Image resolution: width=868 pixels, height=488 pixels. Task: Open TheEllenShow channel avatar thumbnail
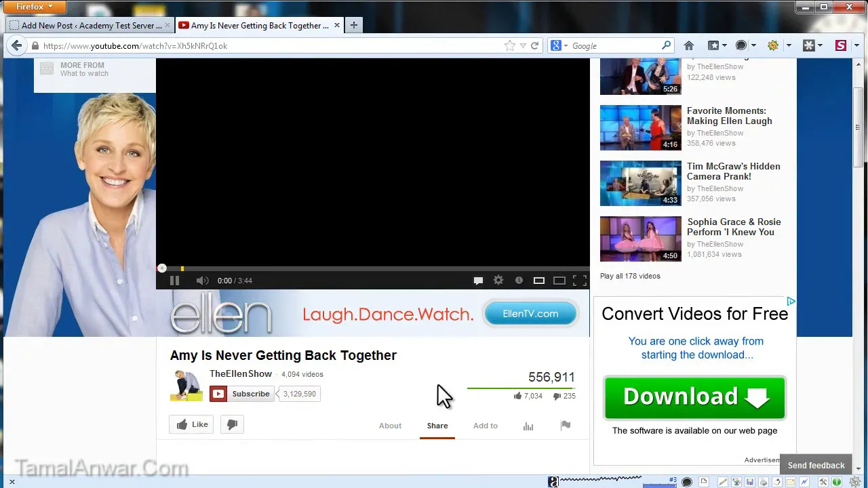(186, 386)
